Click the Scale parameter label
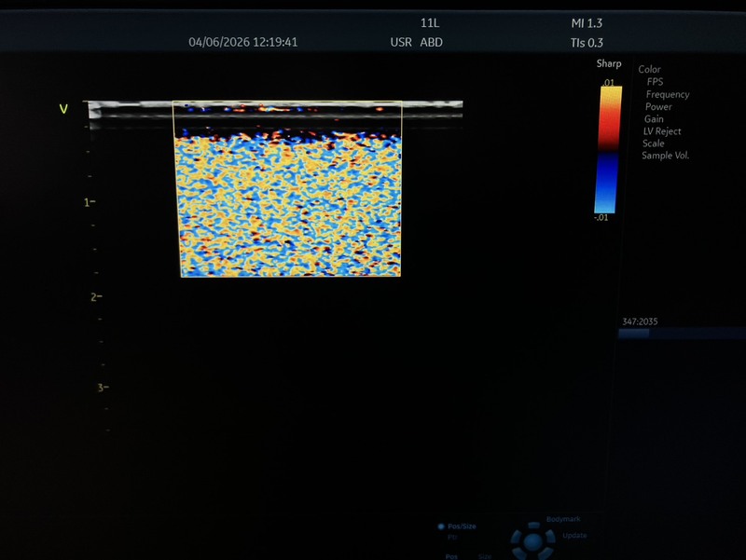 coord(653,143)
